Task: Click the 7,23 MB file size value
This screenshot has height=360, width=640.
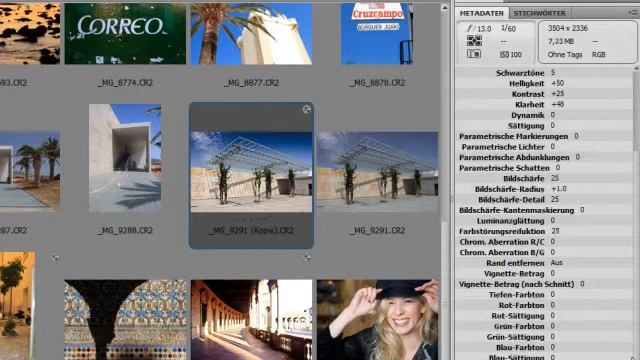Action: pyautogui.click(x=561, y=41)
